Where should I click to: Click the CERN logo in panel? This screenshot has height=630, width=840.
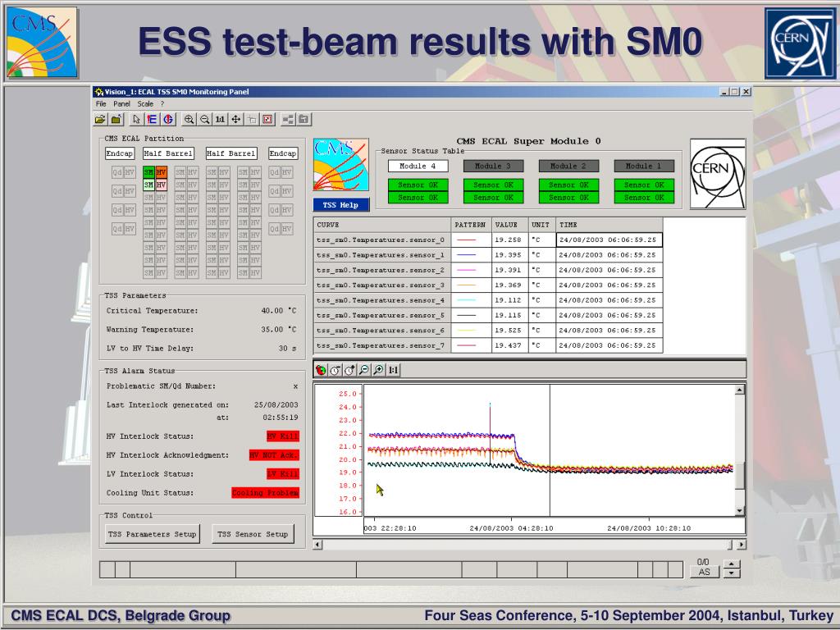(717, 174)
